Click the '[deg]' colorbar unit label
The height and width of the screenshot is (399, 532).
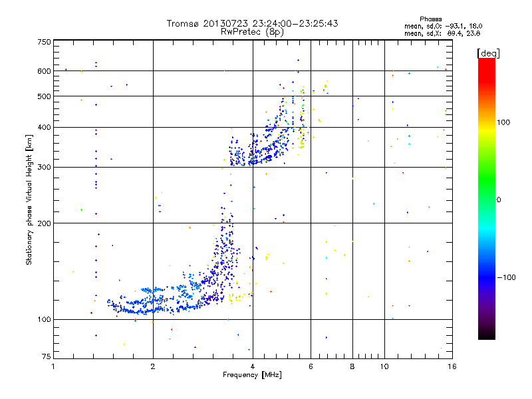click(488, 53)
